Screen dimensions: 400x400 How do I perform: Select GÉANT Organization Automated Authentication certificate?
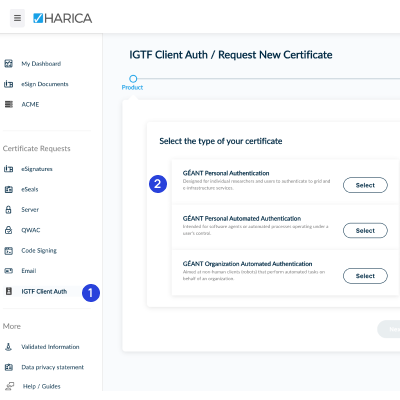pyautogui.click(x=365, y=276)
